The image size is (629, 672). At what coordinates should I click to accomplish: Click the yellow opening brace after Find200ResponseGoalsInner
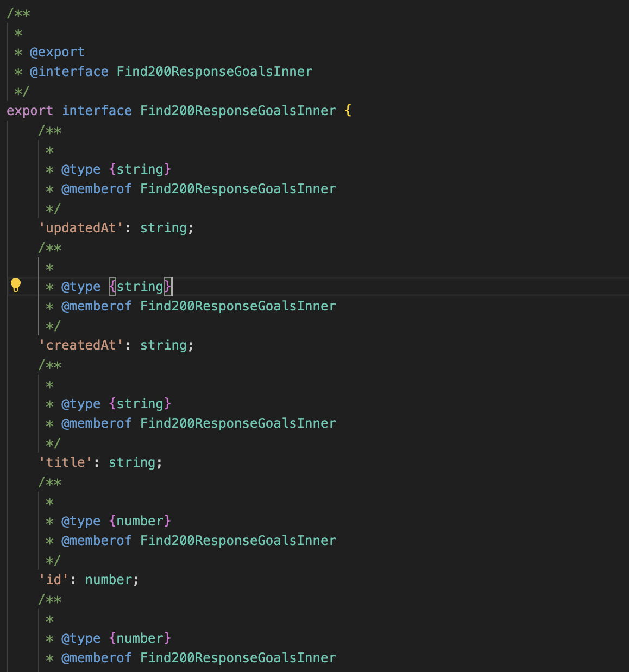click(348, 111)
